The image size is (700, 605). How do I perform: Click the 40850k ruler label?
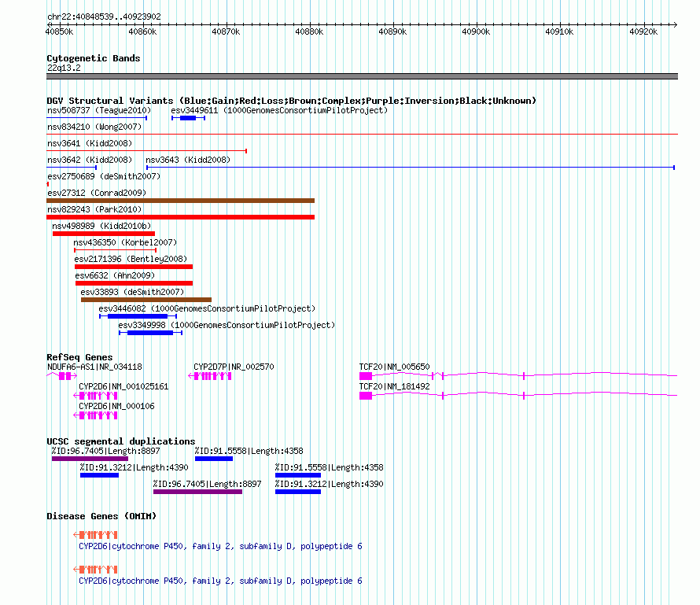click(59, 31)
